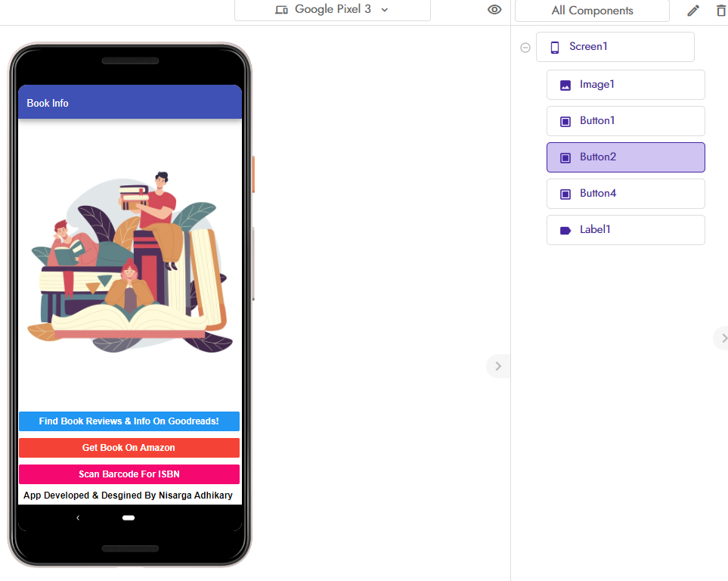Select Screen1 in component tree

pyautogui.click(x=615, y=47)
